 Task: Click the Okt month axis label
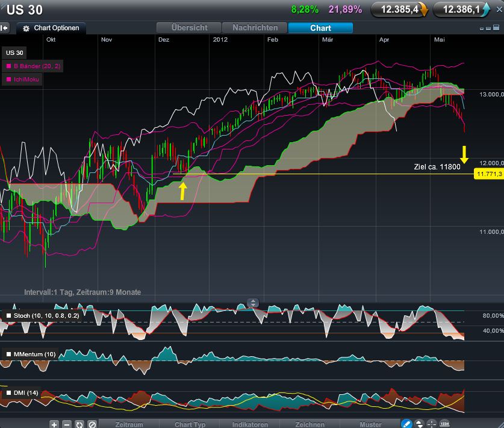pyautogui.click(x=51, y=40)
